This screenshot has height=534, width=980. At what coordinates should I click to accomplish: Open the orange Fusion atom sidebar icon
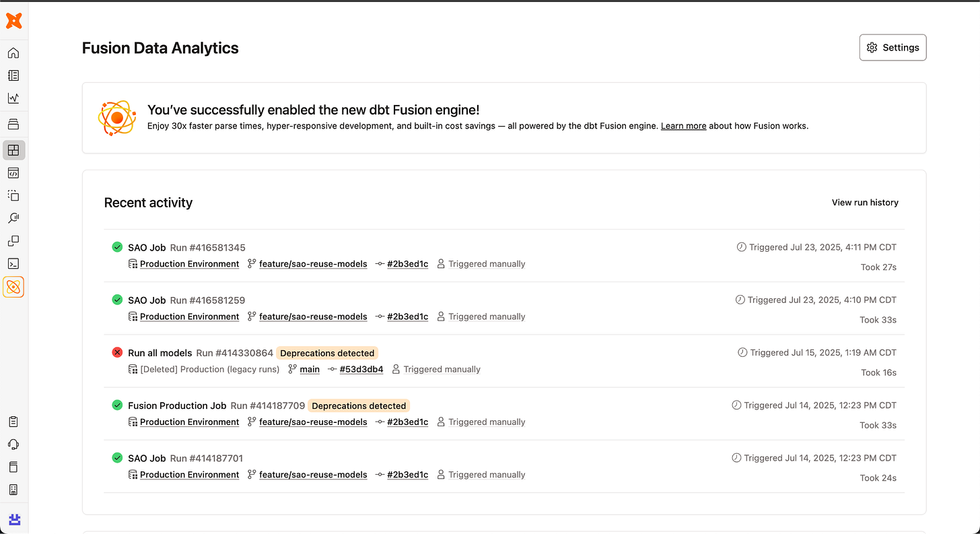coord(13,287)
